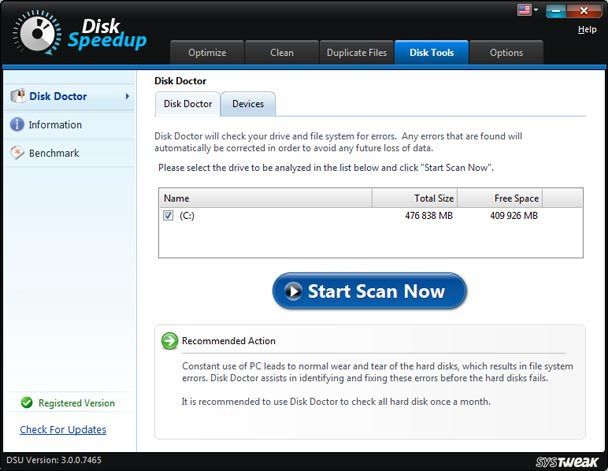The image size is (608, 471).
Task: Click the DSU Version 3.0.0.7465 text
Action: [54, 460]
